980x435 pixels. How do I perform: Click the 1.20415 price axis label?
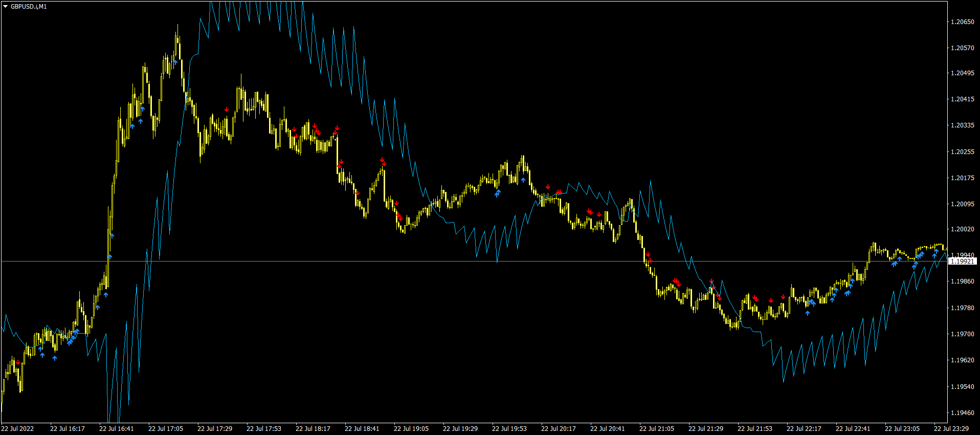[963, 99]
